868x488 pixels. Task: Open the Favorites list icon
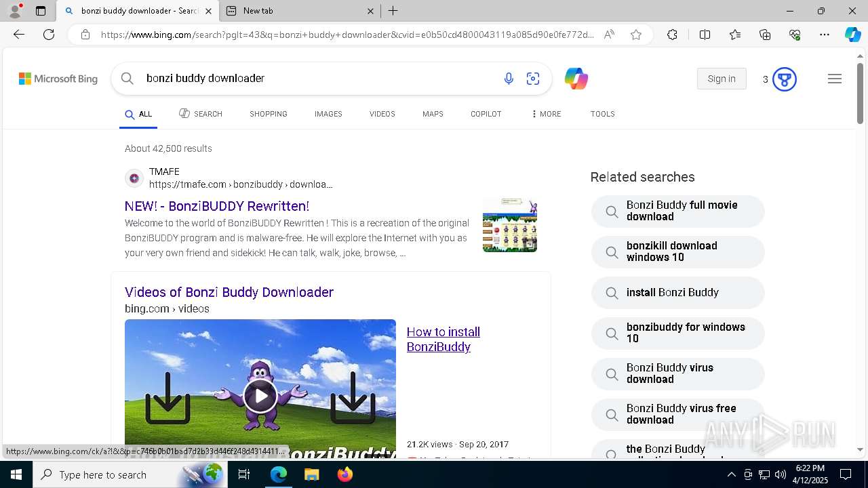tap(735, 35)
